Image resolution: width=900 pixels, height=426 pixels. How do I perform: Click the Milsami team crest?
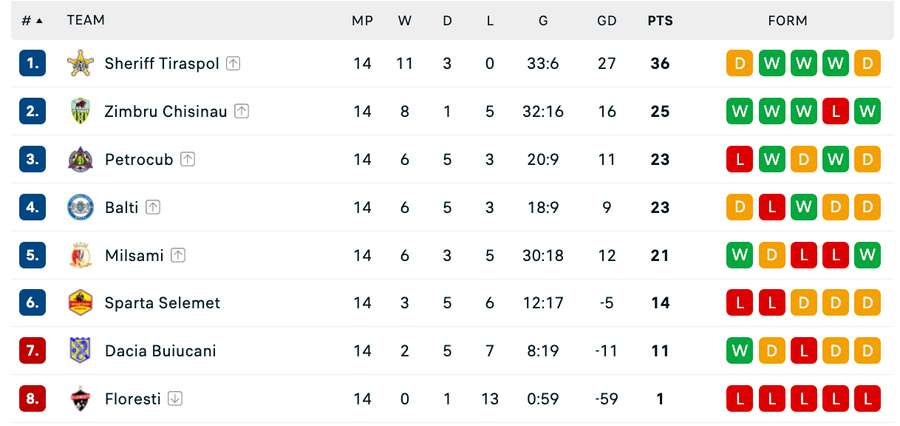(x=80, y=255)
